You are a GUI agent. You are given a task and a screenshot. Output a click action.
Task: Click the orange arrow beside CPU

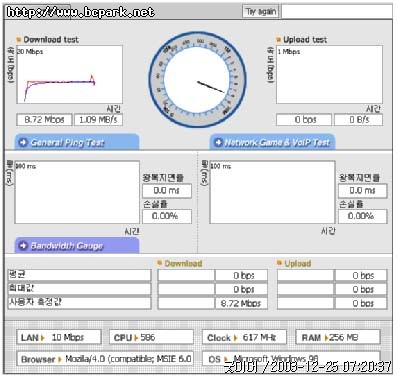(136, 338)
